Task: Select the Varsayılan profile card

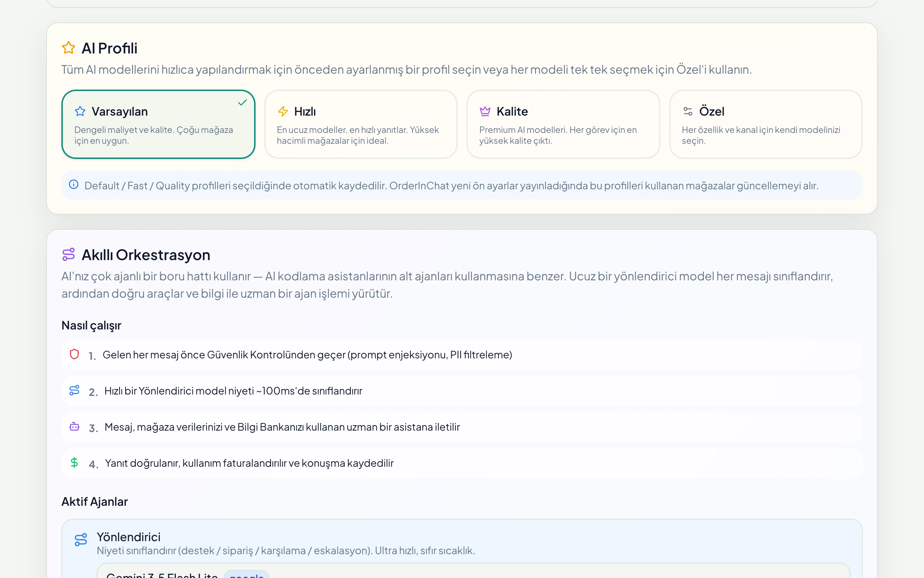Action: coord(158,124)
